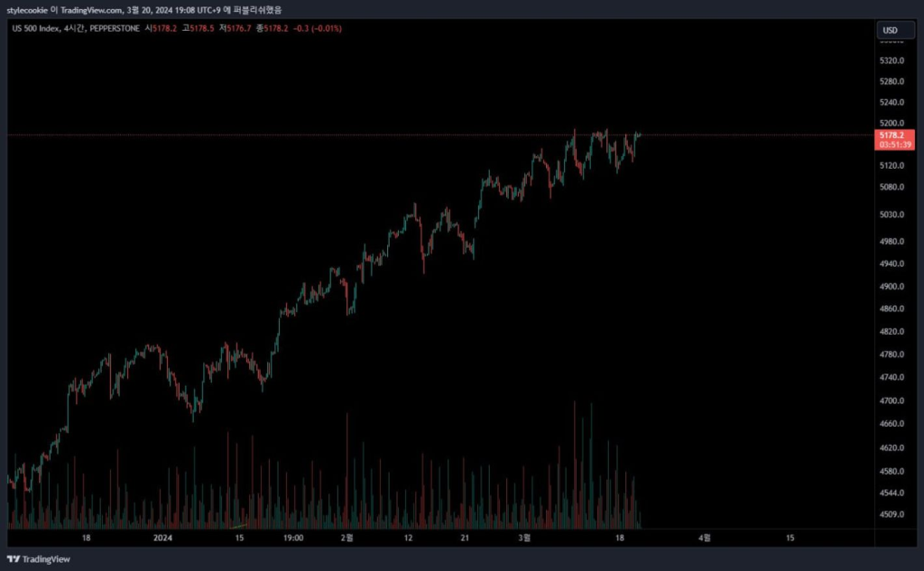Click the 2024 label on time axis
The height and width of the screenshot is (571, 924).
(162, 538)
